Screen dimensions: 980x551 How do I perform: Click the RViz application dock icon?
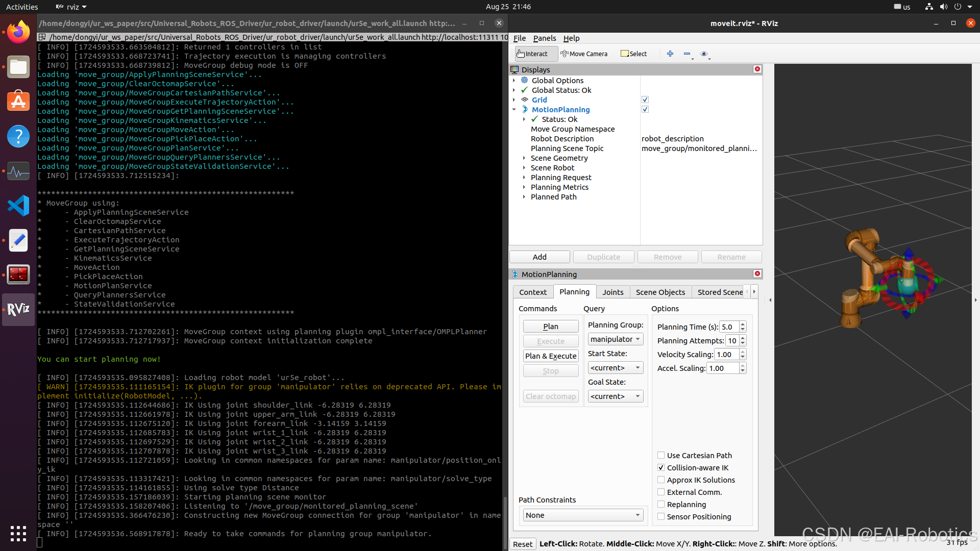coord(18,308)
